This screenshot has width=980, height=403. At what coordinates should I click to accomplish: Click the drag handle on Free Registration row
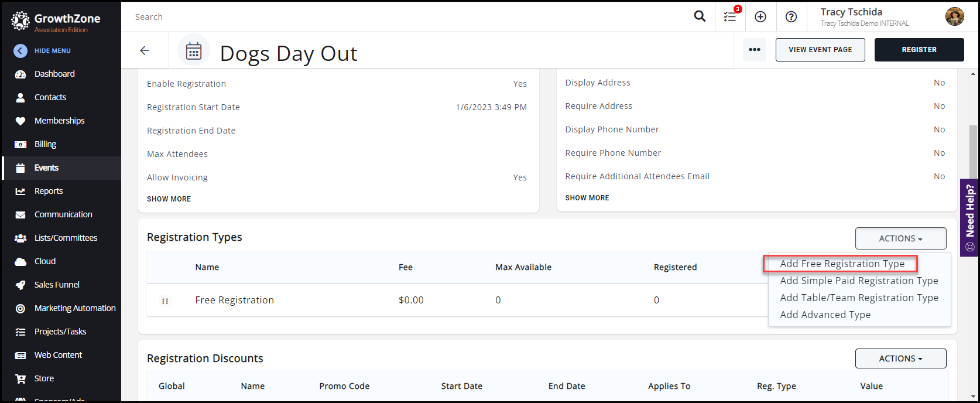point(165,300)
